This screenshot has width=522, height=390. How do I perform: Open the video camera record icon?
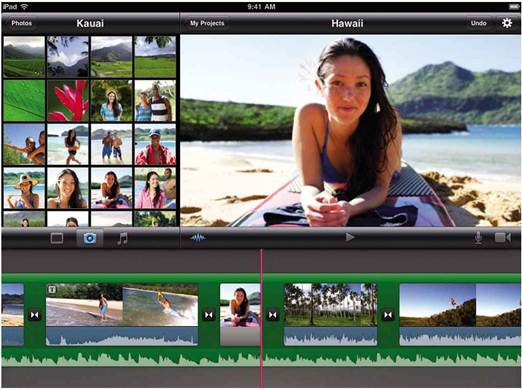(x=503, y=238)
